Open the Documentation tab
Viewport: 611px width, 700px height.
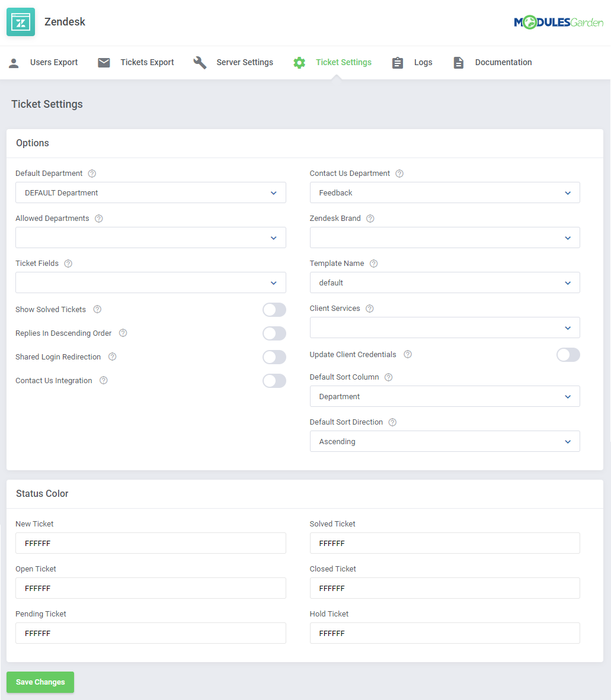pyautogui.click(x=492, y=63)
